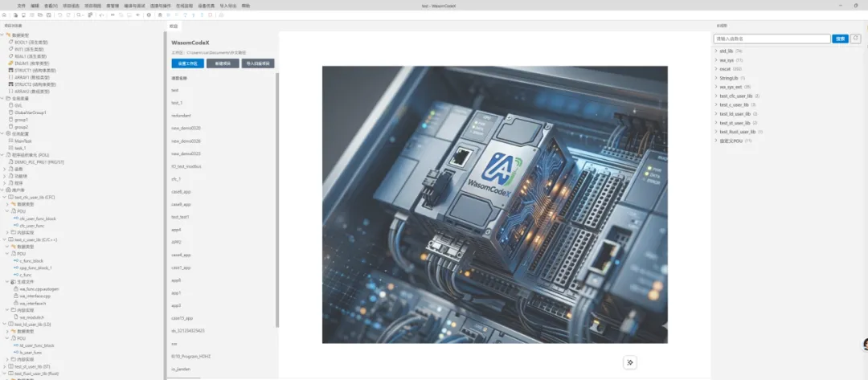
Task: Open the 帮助 menu
Action: click(246, 5)
